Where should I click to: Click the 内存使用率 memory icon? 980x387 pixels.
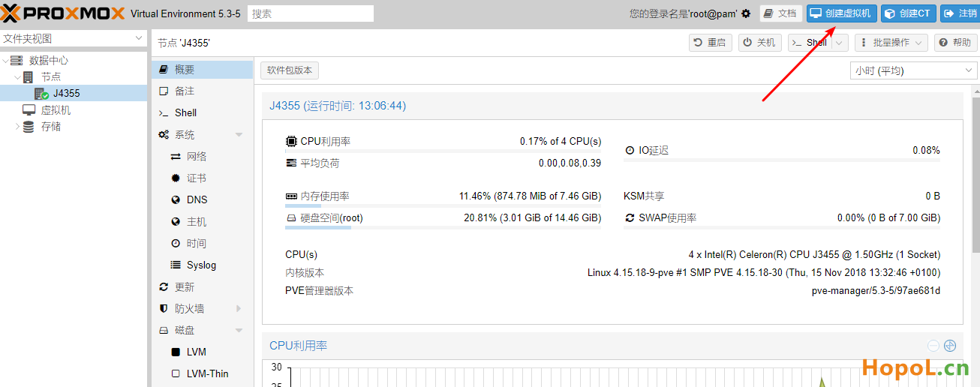point(291,196)
